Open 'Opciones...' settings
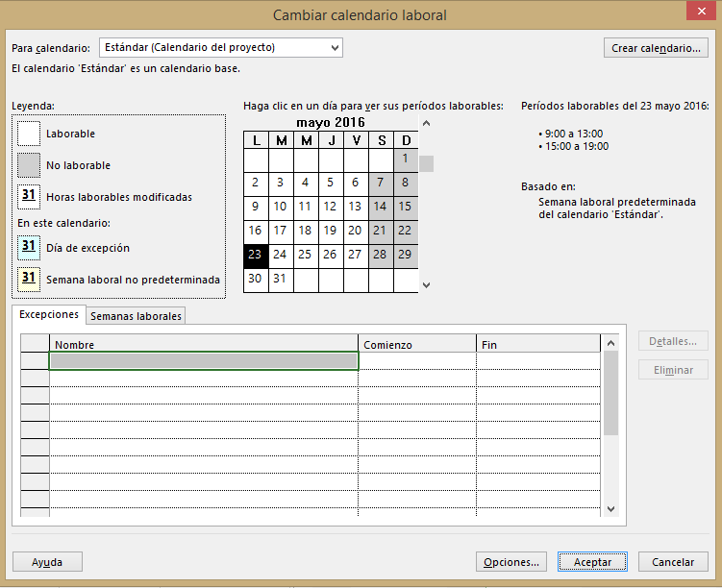The height and width of the screenshot is (588, 722). tap(511, 562)
